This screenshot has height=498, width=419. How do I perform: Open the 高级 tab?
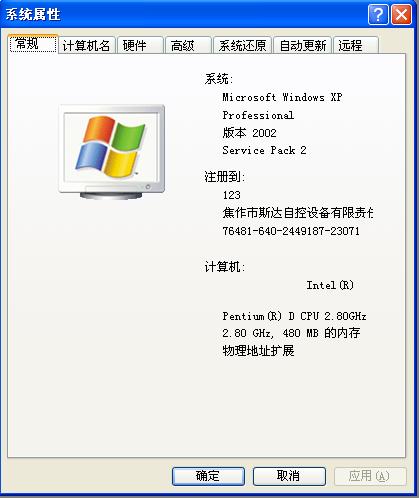point(188,45)
